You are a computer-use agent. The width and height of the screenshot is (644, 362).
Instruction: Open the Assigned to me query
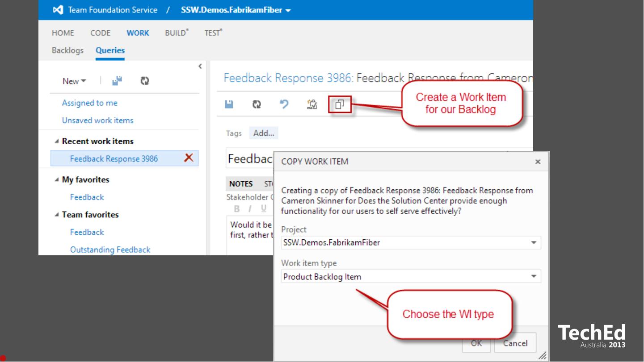tap(89, 103)
